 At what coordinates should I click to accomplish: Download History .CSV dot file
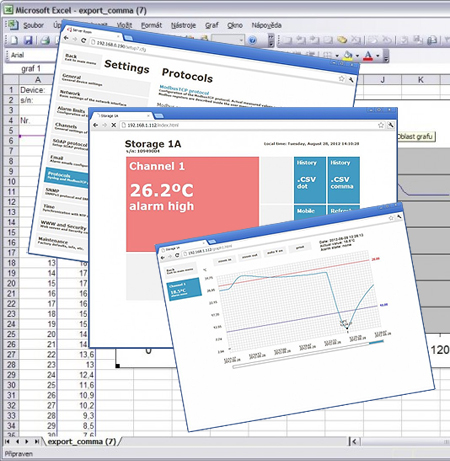(x=309, y=180)
